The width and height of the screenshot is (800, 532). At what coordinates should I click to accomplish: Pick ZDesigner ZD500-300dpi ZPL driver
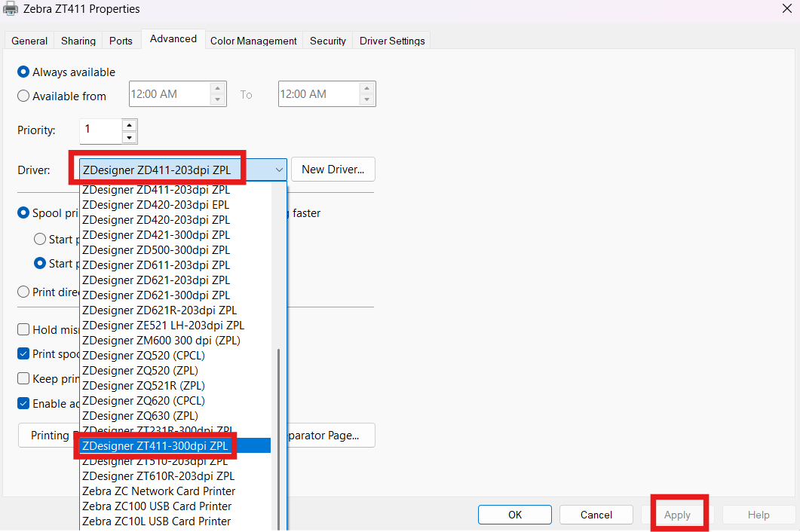tap(176, 250)
